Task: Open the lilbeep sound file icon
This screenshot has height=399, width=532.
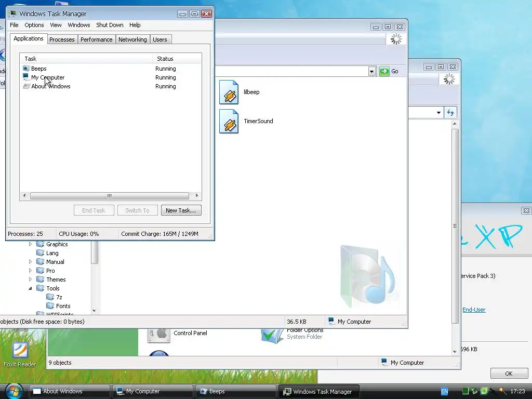Action: 229,92
